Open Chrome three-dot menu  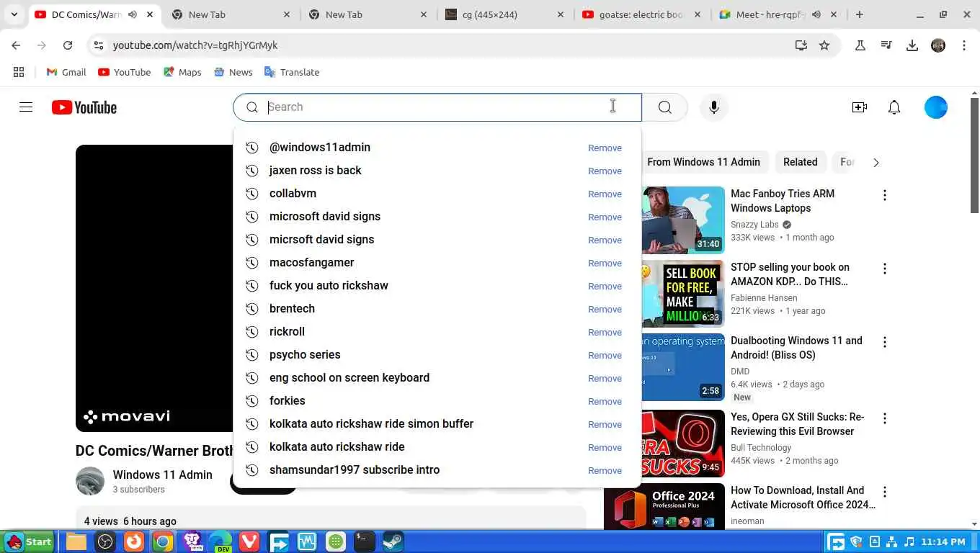(964, 45)
